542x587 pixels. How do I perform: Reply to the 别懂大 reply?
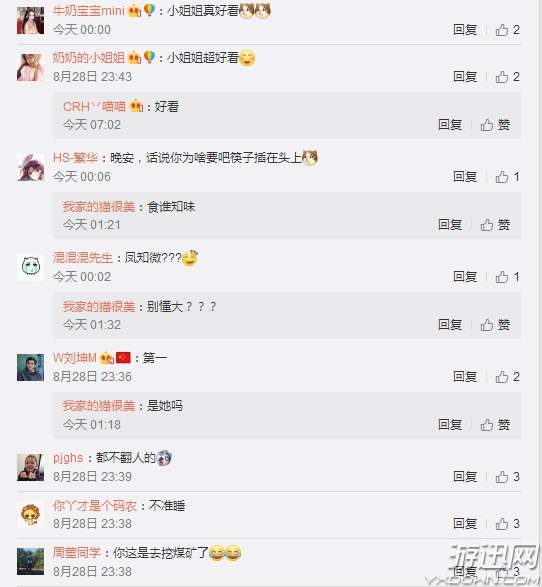click(x=450, y=325)
